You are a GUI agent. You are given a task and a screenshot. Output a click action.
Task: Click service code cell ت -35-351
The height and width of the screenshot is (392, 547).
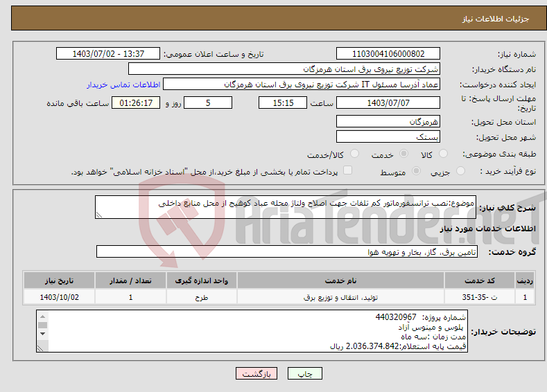pos(480,297)
